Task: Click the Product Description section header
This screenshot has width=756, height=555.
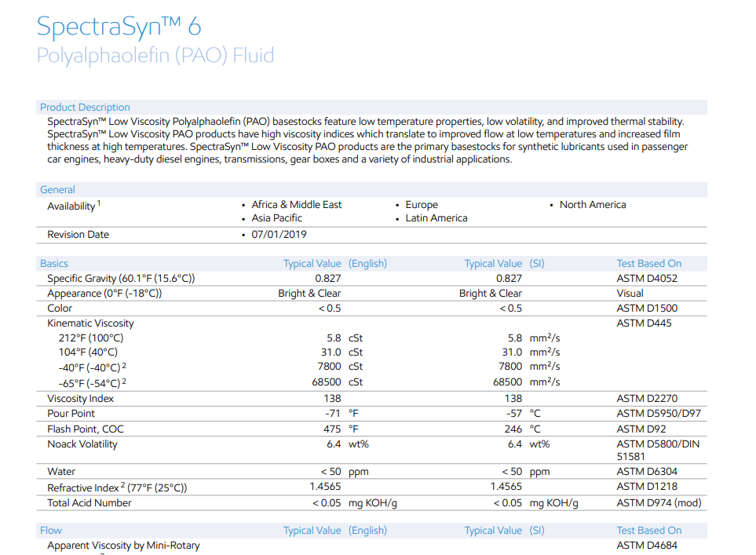Action: [x=85, y=107]
